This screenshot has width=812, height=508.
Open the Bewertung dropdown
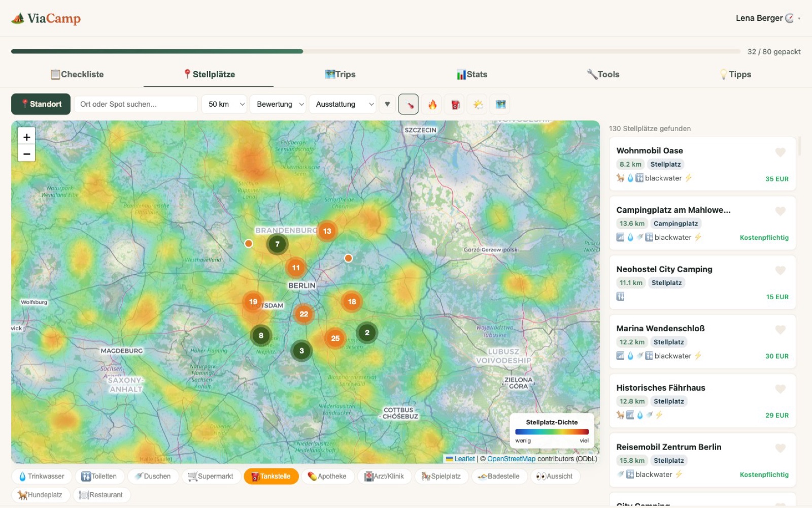278,104
